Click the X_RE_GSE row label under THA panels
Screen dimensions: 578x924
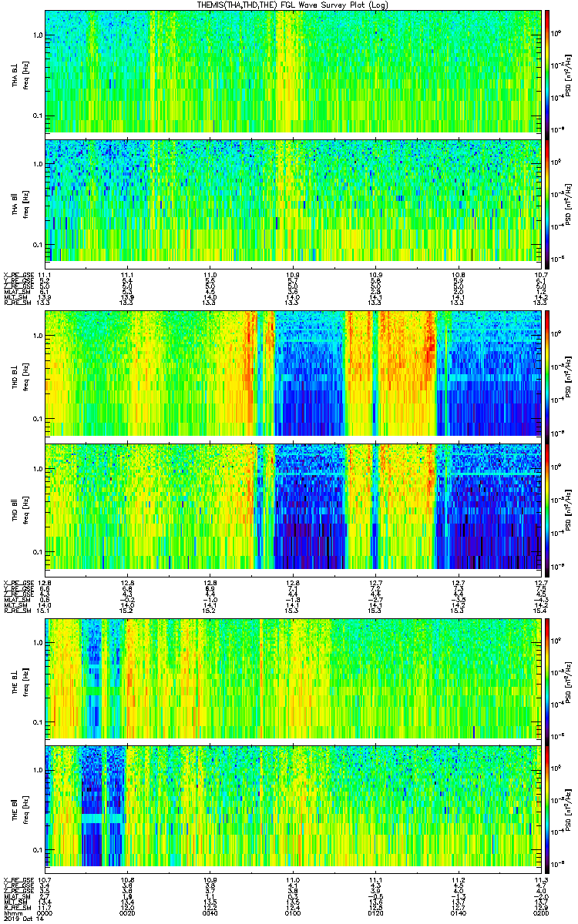click(x=17, y=275)
